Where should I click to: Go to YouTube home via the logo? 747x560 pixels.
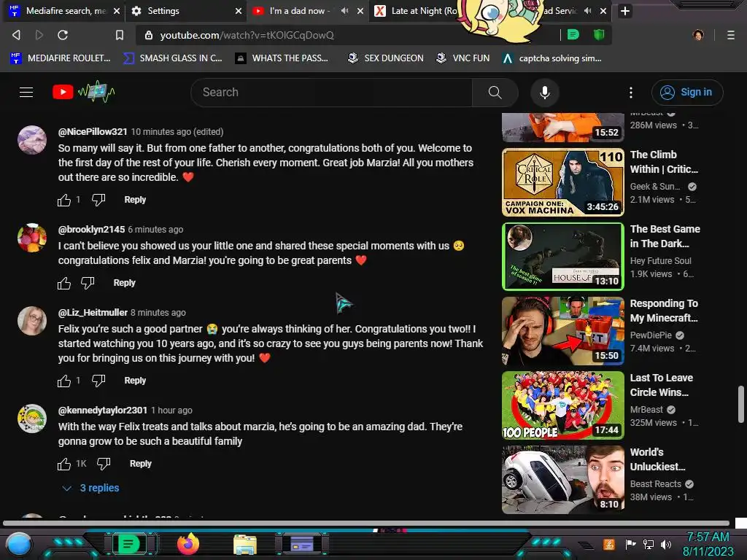pos(83,92)
